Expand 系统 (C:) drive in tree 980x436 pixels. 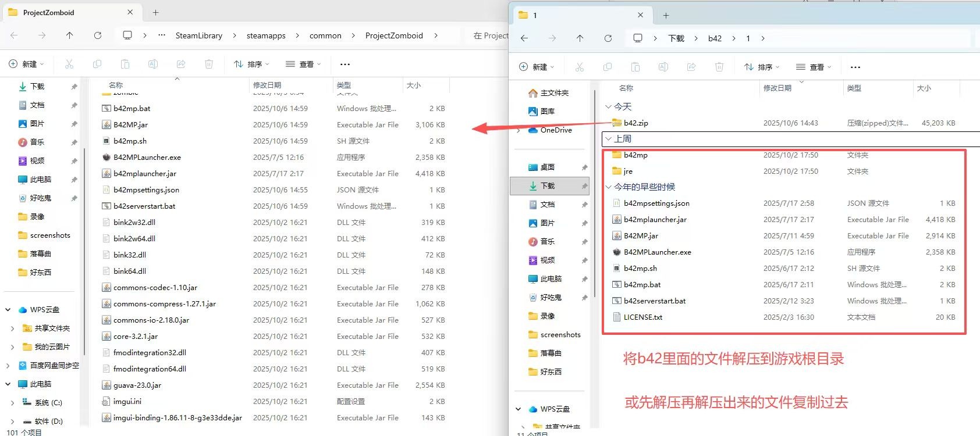coord(12,402)
